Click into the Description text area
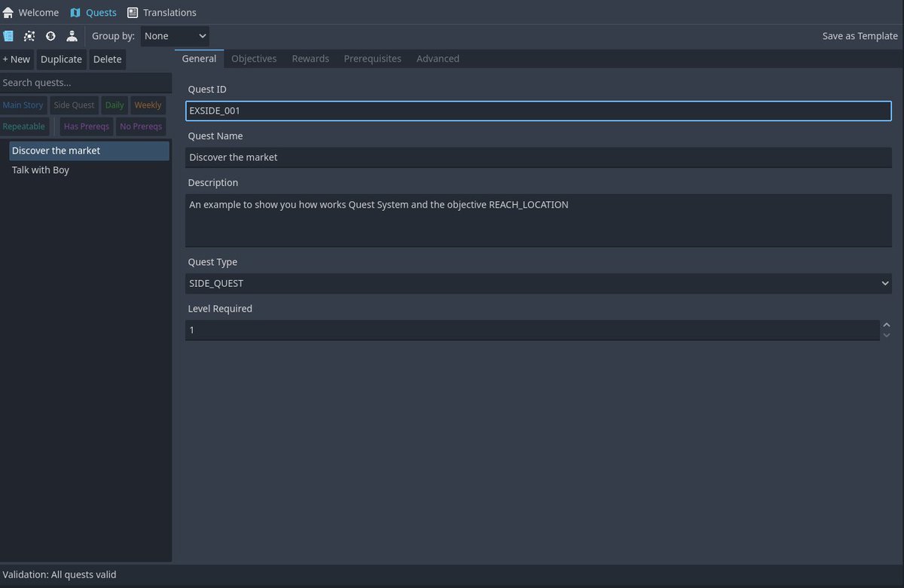904x588 pixels. [x=539, y=221]
